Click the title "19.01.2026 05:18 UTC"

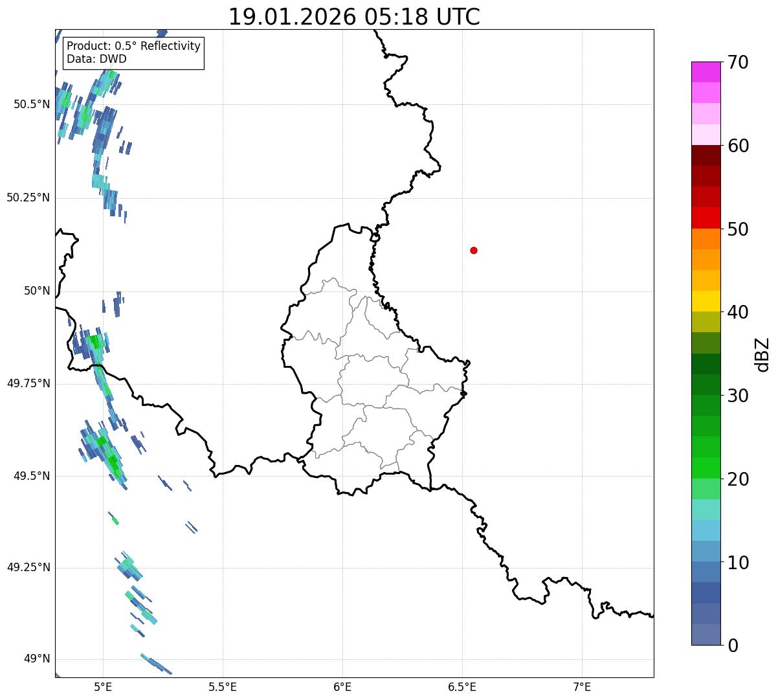click(354, 17)
